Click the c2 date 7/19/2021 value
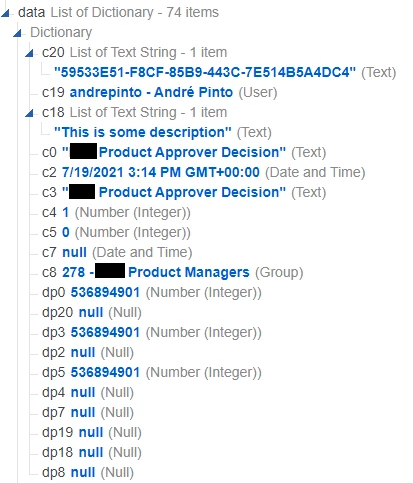Screen dimensions: 413x483 [161, 172]
